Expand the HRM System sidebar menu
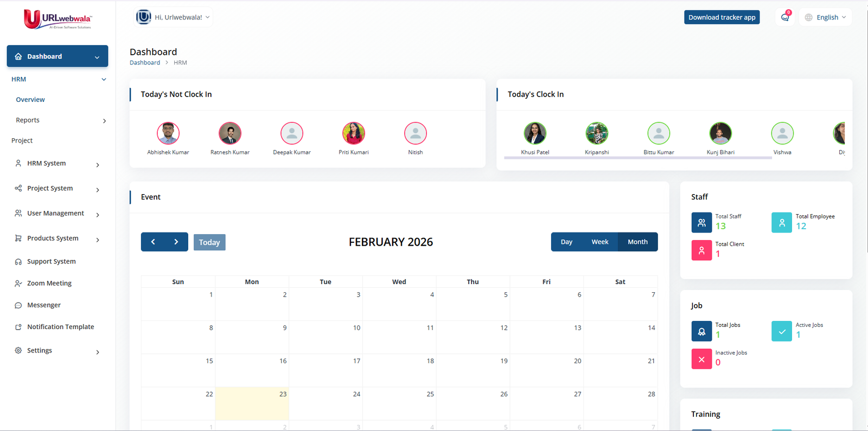This screenshot has height=431, width=868. pyautogui.click(x=57, y=163)
